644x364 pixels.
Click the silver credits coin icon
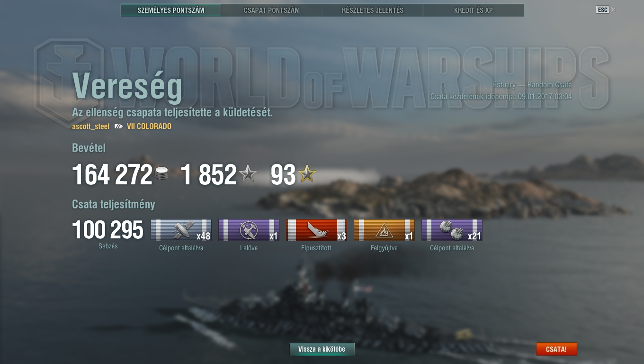click(161, 174)
